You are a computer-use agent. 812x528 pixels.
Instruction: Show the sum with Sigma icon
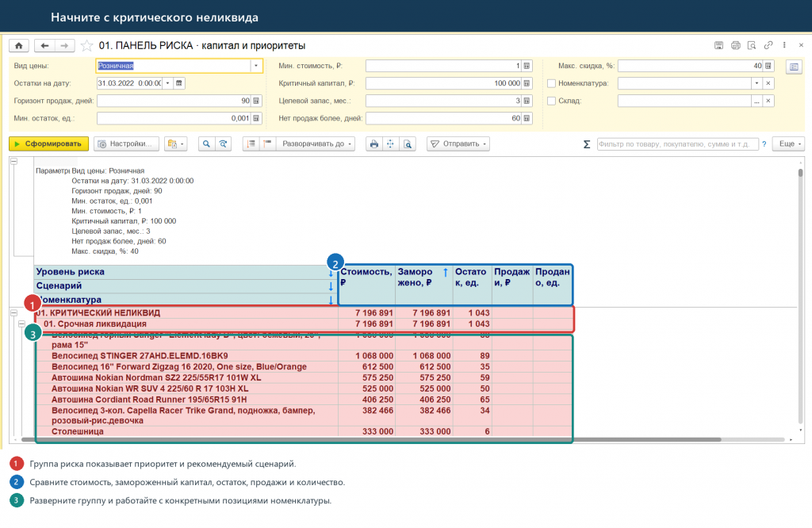pyautogui.click(x=587, y=144)
